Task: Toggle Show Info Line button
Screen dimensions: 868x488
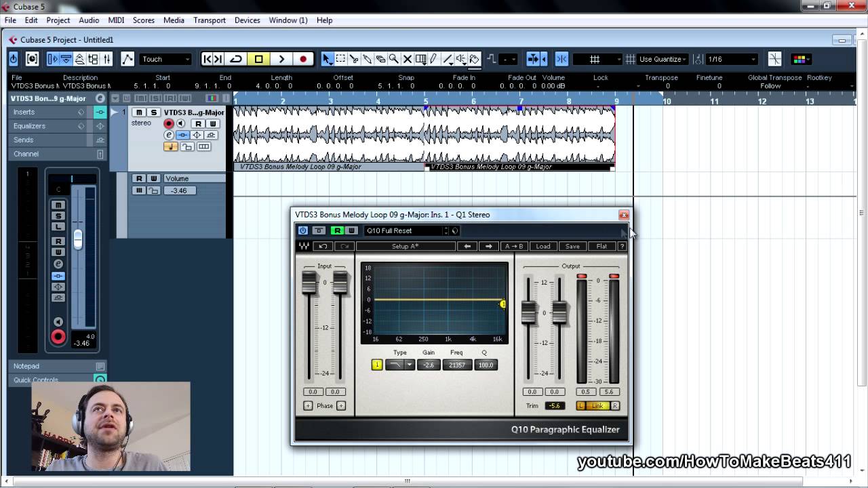Action: tap(66, 59)
